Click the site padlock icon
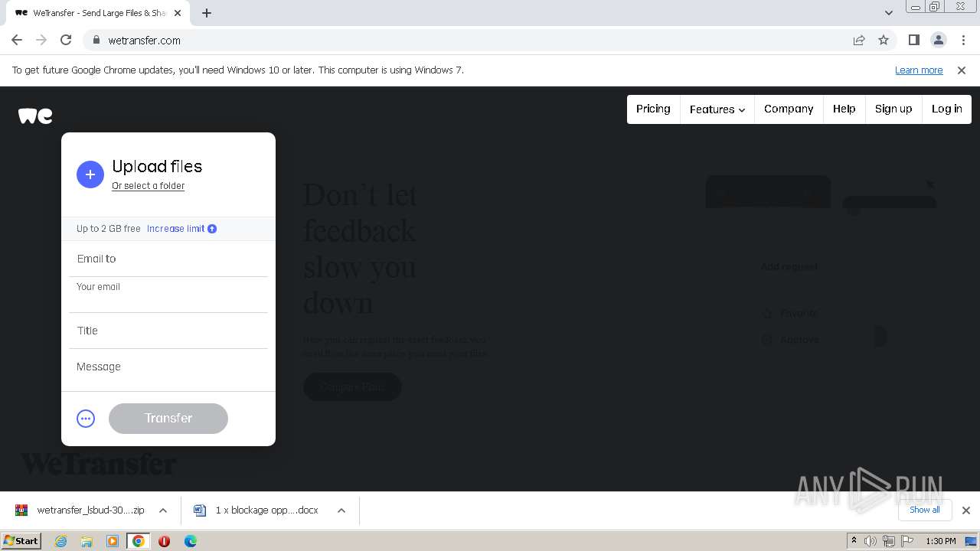 pyautogui.click(x=96, y=41)
